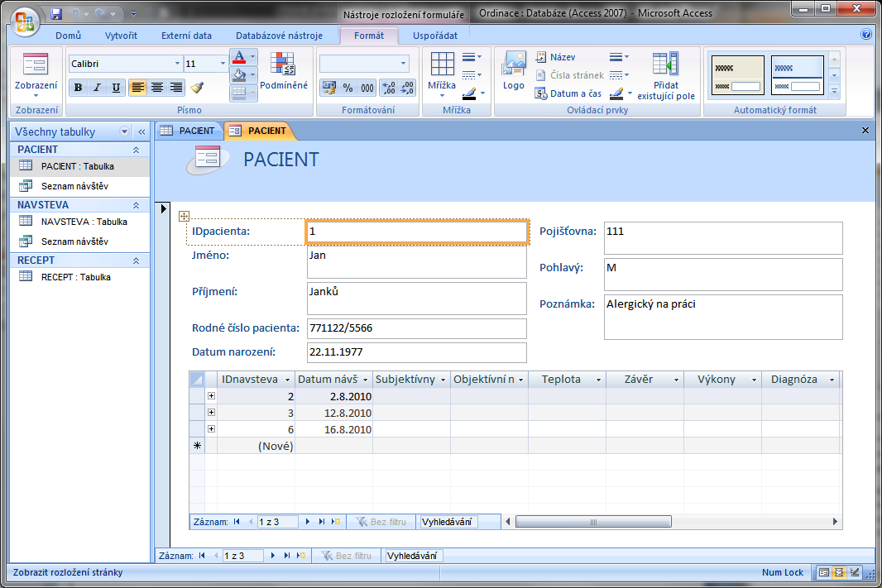The image size is (882, 588).
Task: Open the Zobrazení view button
Action: click(x=36, y=74)
